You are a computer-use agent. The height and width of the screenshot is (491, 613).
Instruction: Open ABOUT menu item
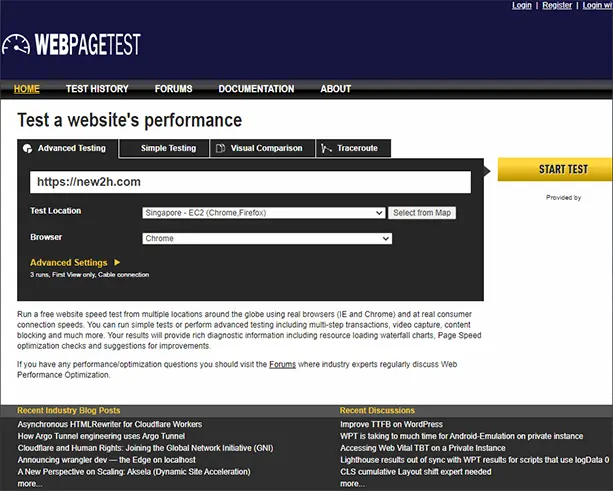[335, 89]
